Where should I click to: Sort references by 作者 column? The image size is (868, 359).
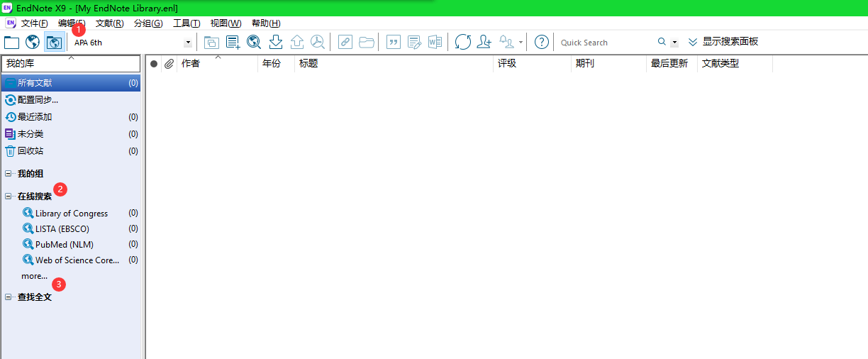(x=217, y=64)
